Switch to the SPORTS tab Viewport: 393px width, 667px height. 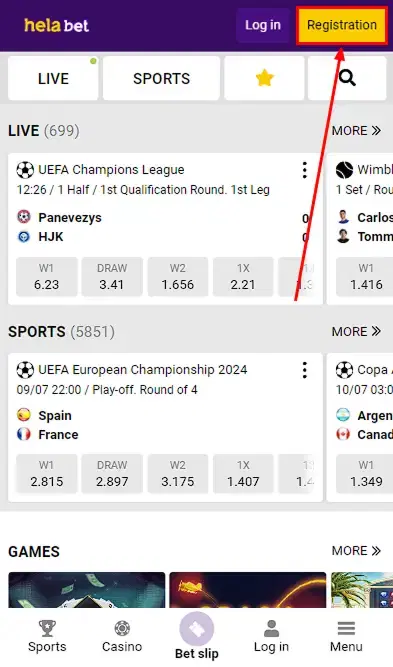click(161, 78)
